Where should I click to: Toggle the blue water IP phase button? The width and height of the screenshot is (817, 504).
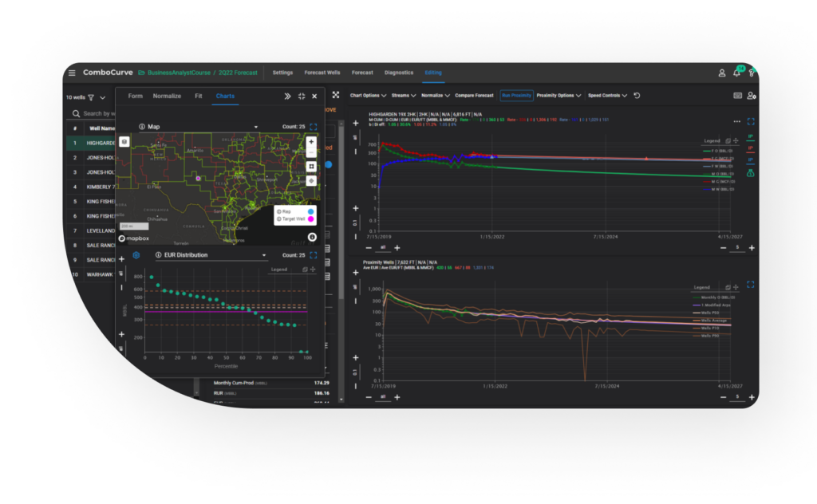750,160
